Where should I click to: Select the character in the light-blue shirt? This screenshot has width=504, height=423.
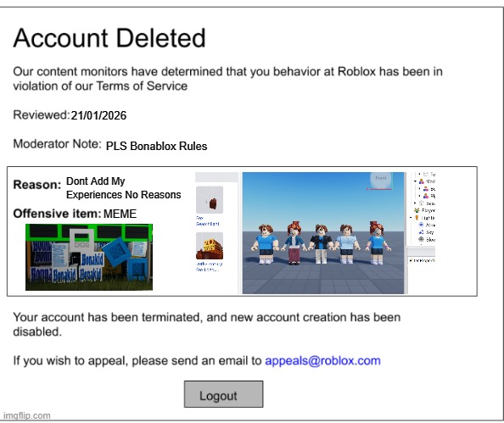pos(346,244)
